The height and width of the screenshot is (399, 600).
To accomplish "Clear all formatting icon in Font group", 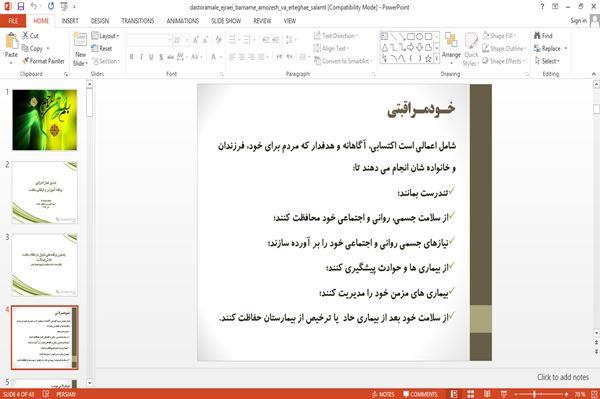I will point(218,40).
